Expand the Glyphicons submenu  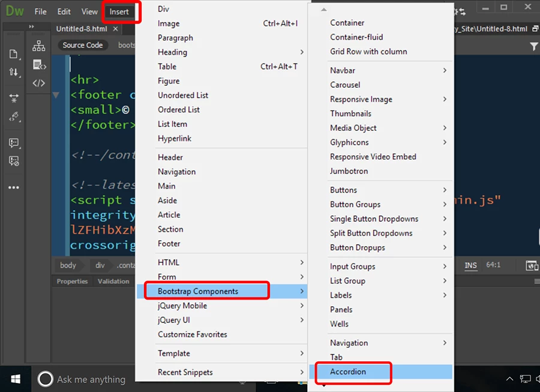pos(380,143)
